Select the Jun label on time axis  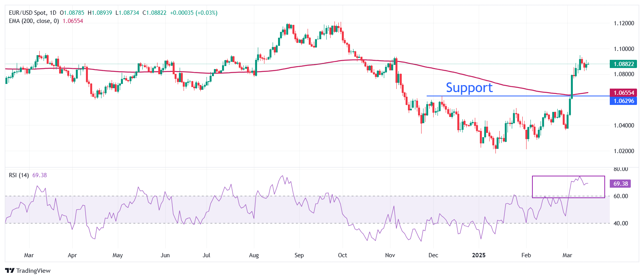165,255
